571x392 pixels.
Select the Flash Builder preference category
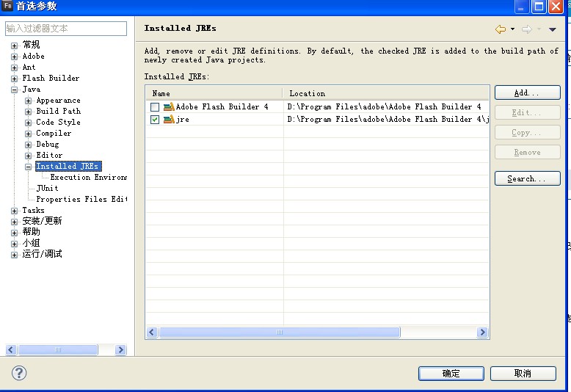click(51, 78)
